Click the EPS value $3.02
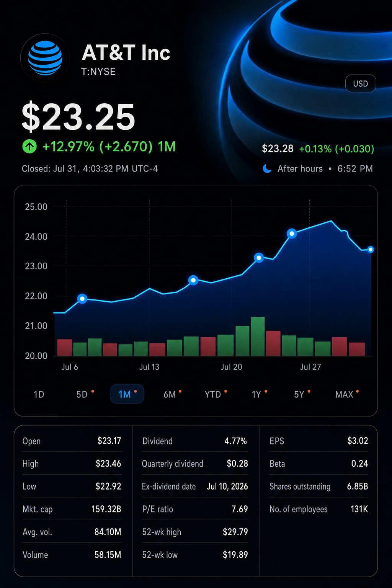 tap(358, 441)
